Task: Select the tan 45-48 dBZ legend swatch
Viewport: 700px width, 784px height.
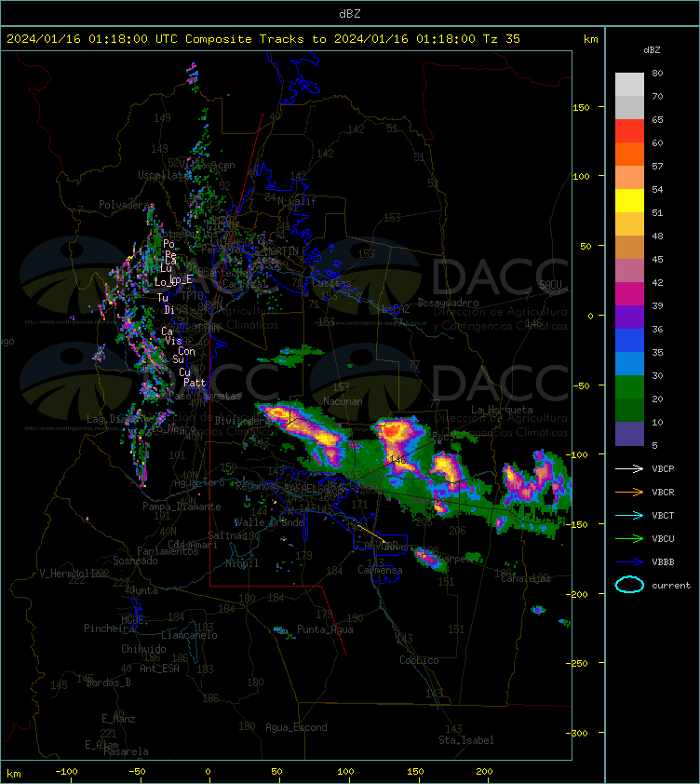Action: point(629,248)
